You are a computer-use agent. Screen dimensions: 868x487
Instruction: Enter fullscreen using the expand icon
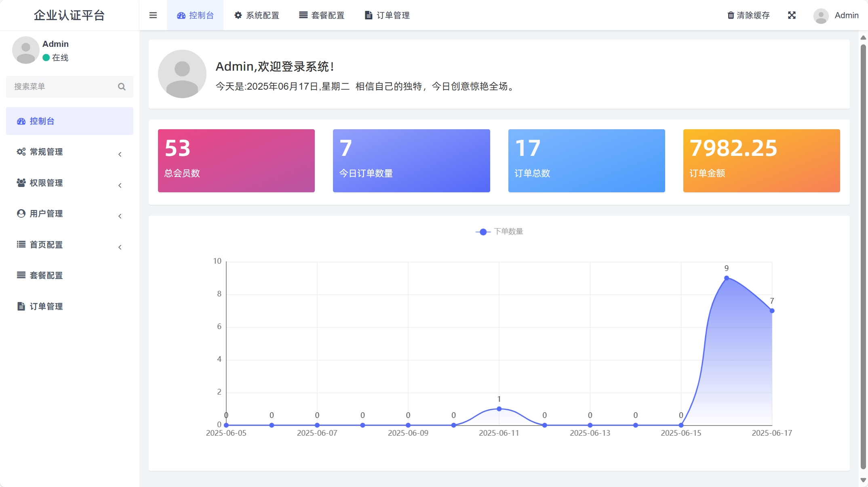pyautogui.click(x=792, y=15)
